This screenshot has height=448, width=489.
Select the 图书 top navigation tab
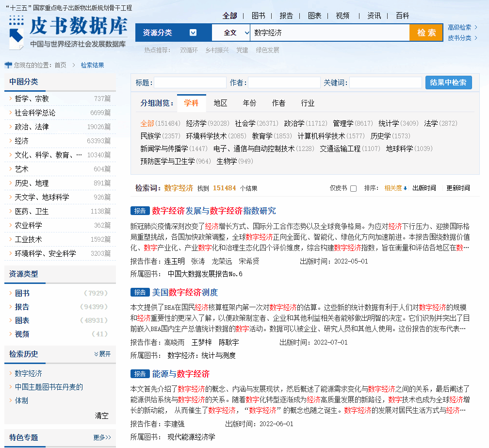click(x=258, y=16)
